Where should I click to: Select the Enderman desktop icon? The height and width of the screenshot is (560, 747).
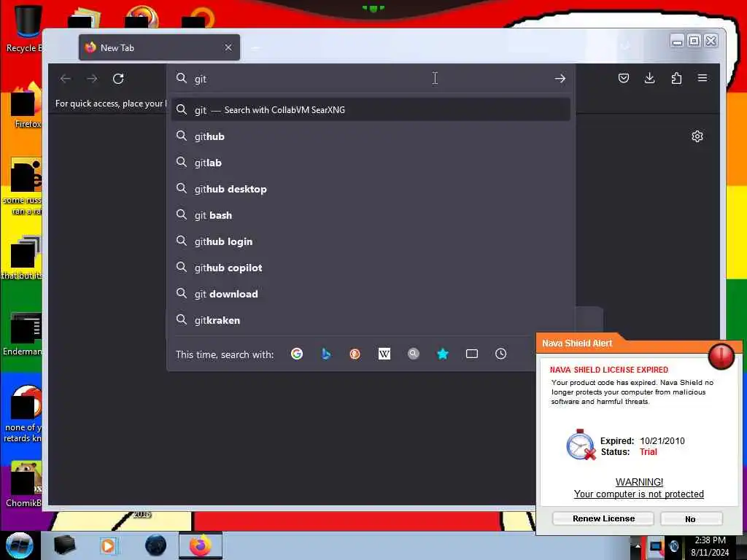(23, 333)
